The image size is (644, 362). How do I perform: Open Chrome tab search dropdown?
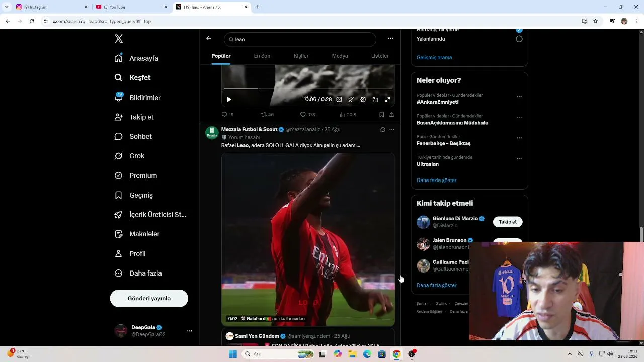7,7
